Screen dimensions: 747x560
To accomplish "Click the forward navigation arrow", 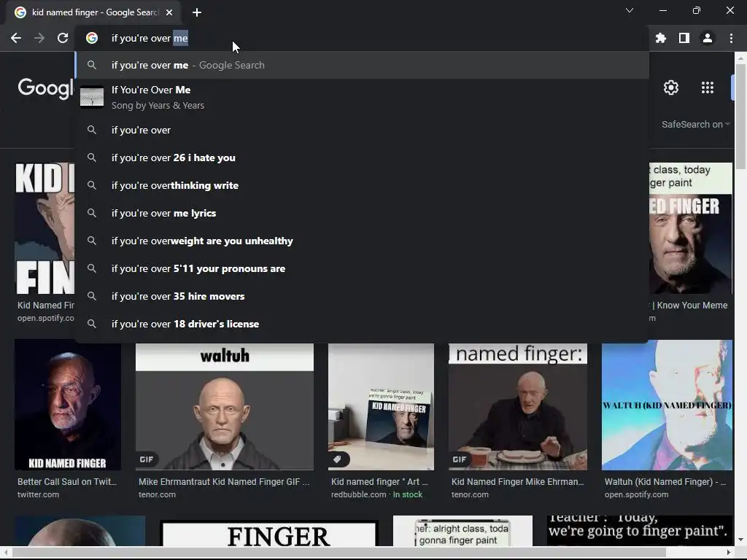I will (39, 38).
